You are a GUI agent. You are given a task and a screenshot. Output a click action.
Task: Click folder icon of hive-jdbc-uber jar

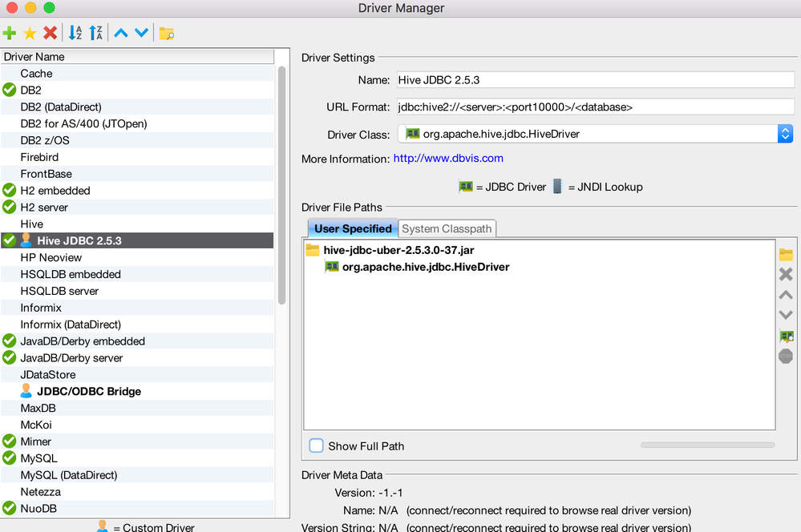[312, 250]
